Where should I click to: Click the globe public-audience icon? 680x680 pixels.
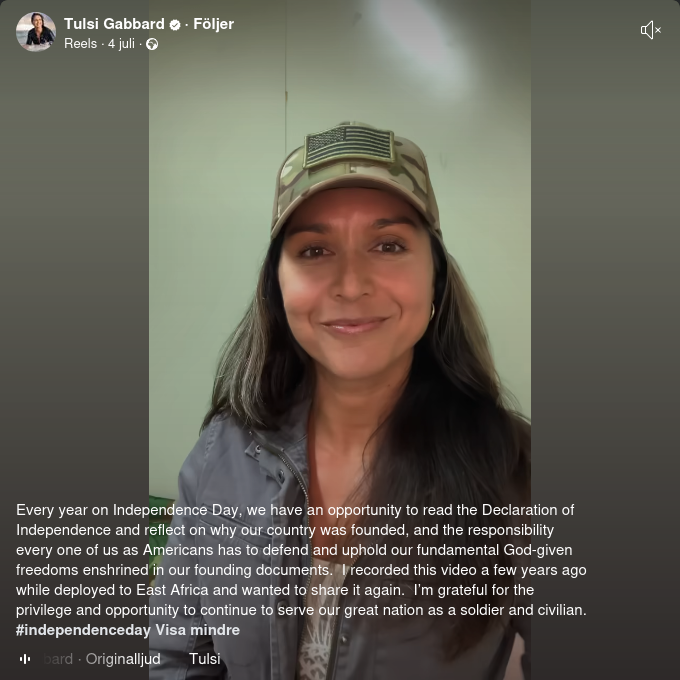point(152,44)
